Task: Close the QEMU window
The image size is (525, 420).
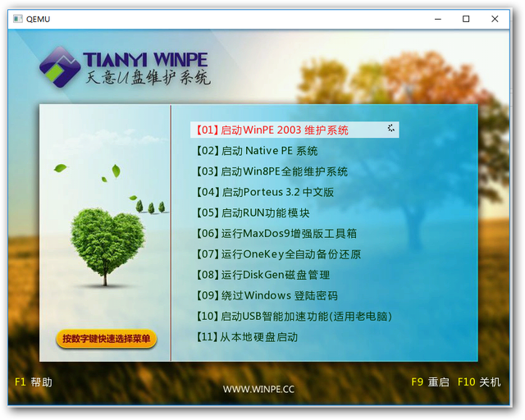Action: pos(495,19)
